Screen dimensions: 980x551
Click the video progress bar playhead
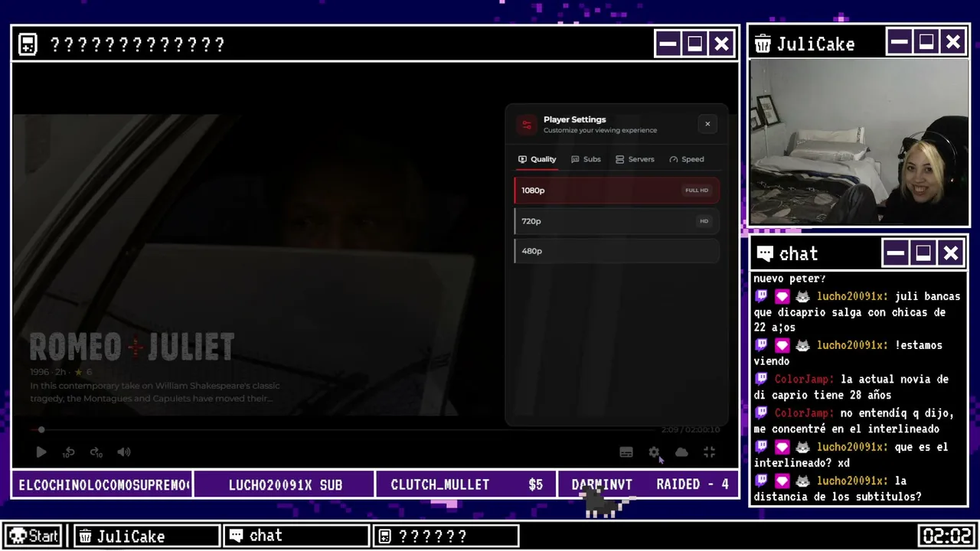click(x=41, y=430)
